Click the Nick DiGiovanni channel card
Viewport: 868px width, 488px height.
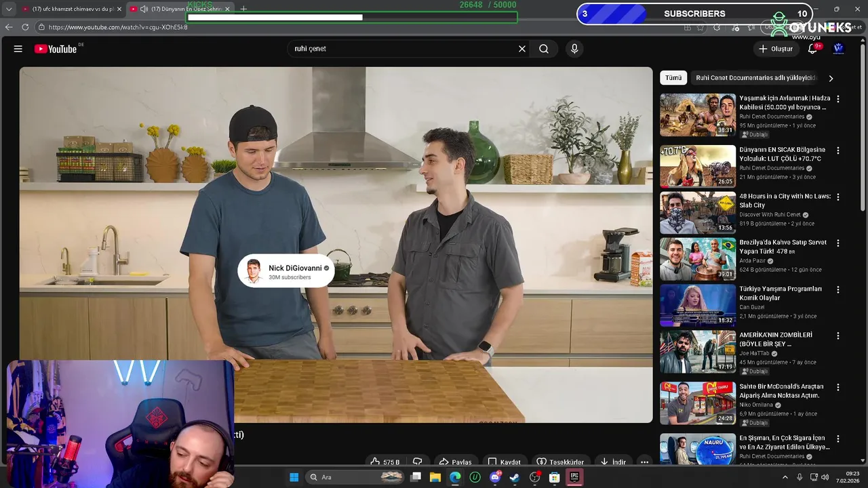(286, 271)
